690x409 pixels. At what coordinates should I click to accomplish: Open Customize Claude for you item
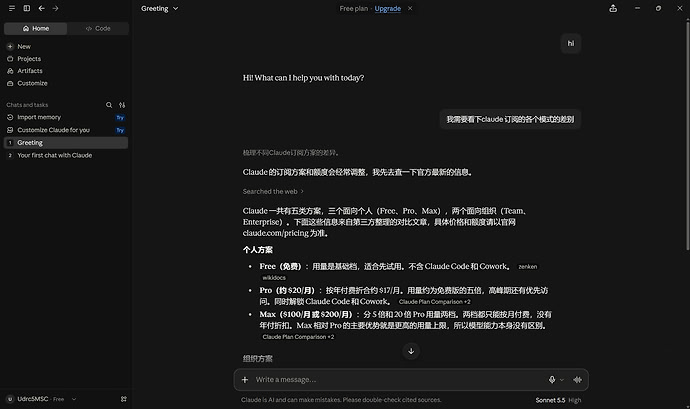[66, 130]
